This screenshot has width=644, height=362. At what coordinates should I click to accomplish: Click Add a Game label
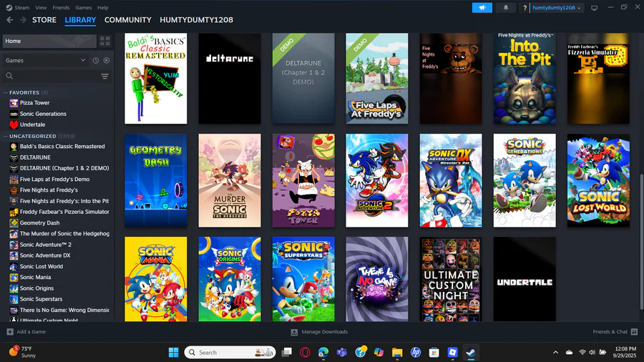click(31, 332)
